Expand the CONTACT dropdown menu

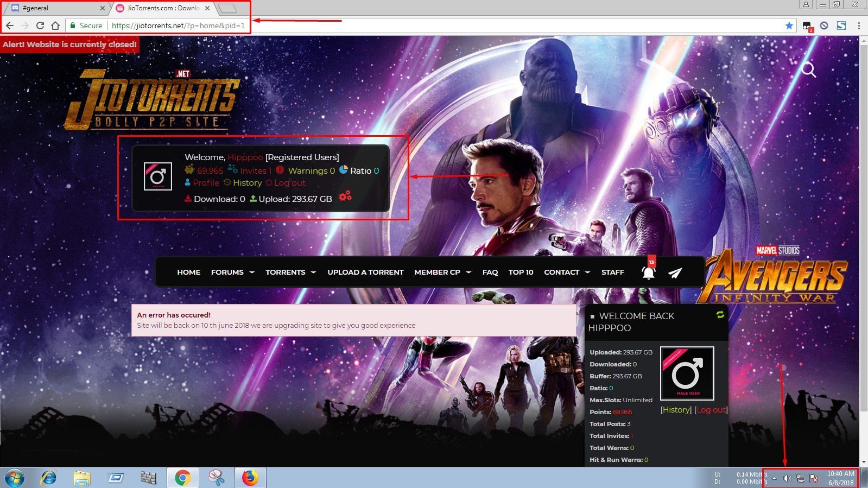567,272
